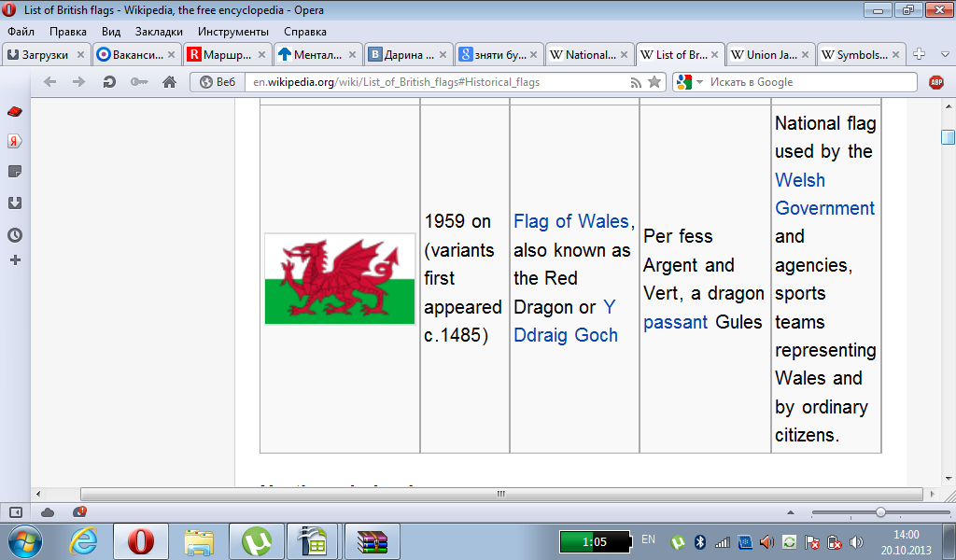
Task: Open the Инструменты menu
Action: 232,32
